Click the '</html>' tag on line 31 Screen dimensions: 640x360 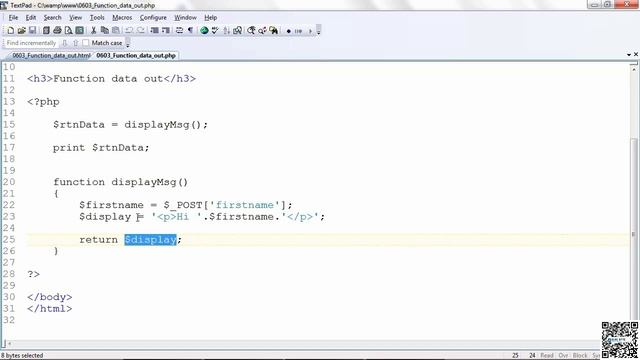[50, 309]
